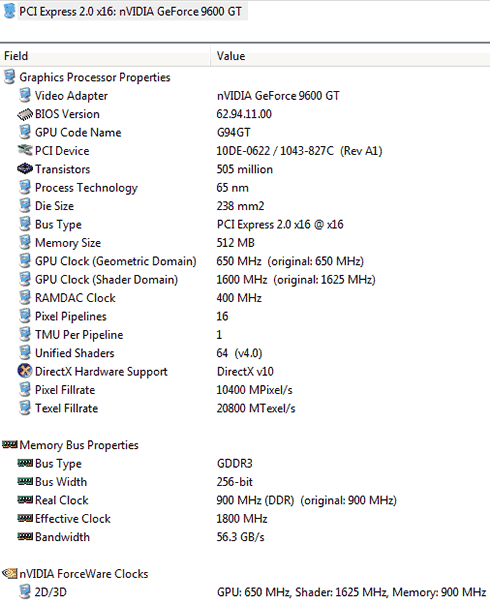Click the Field column header
The image size is (490, 605).
pos(105,56)
